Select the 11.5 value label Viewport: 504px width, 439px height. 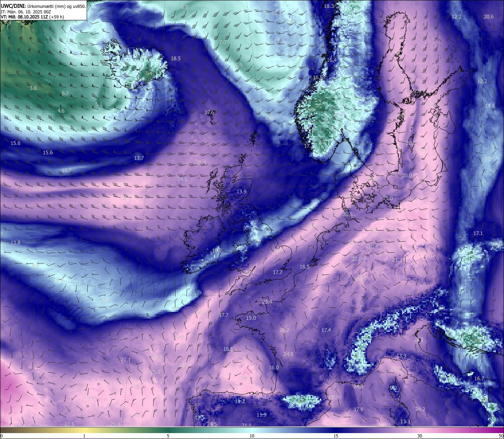click(490, 106)
